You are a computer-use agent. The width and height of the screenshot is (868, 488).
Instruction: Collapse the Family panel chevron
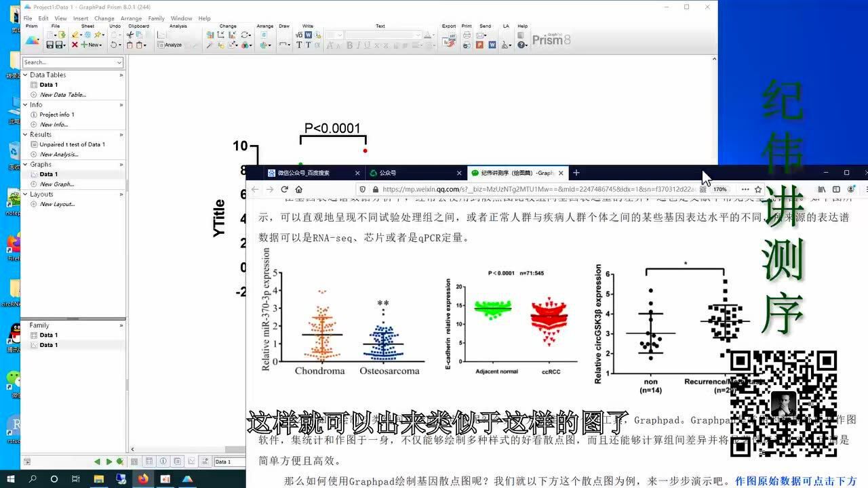pyautogui.click(x=121, y=325)
